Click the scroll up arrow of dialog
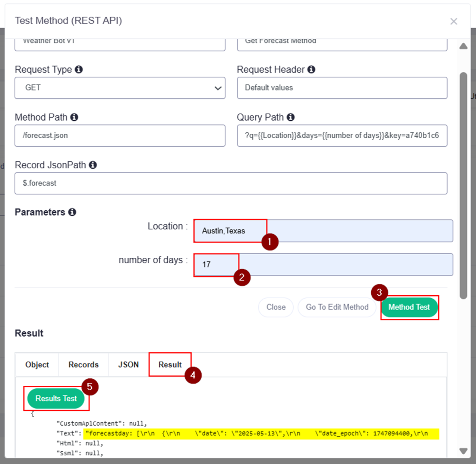476x464 pixels. (x=463, y=47)
